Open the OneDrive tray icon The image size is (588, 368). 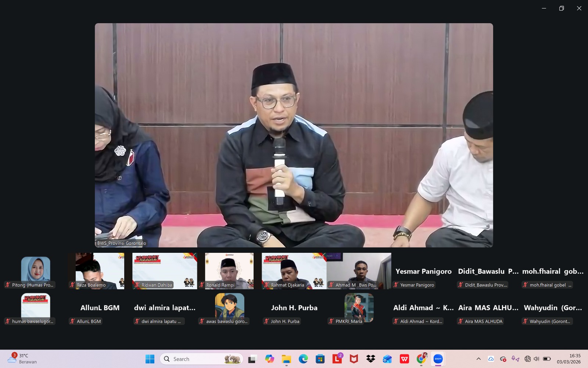pos(491,359)
